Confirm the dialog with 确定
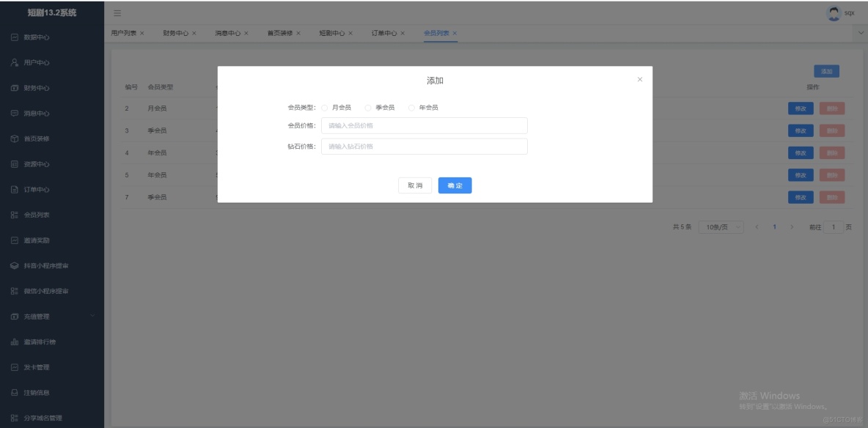The image size is (868, 428). (455, 185)
